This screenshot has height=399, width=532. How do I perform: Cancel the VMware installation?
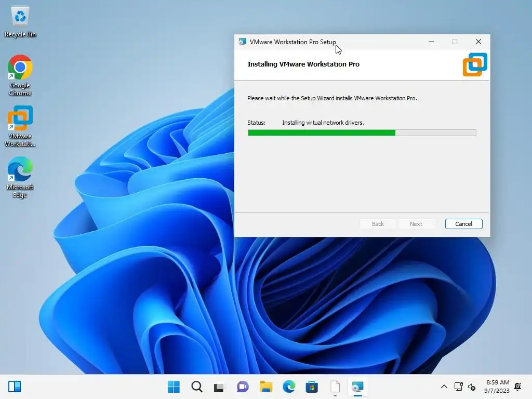463,224
